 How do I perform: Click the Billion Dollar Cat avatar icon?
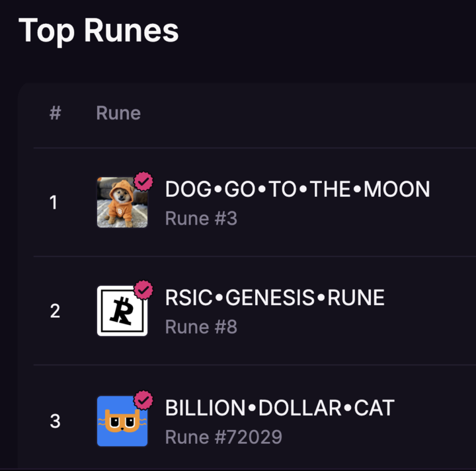(x=122, y=421)
